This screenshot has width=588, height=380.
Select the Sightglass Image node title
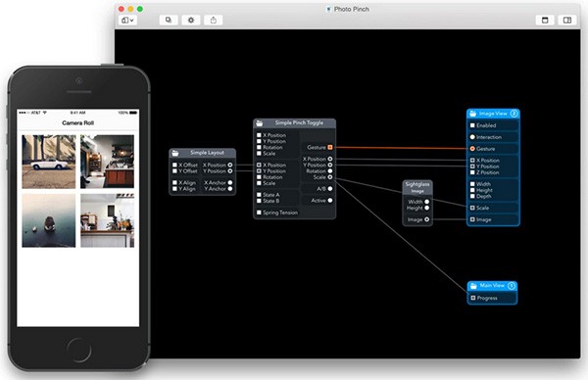coord(417,187)
